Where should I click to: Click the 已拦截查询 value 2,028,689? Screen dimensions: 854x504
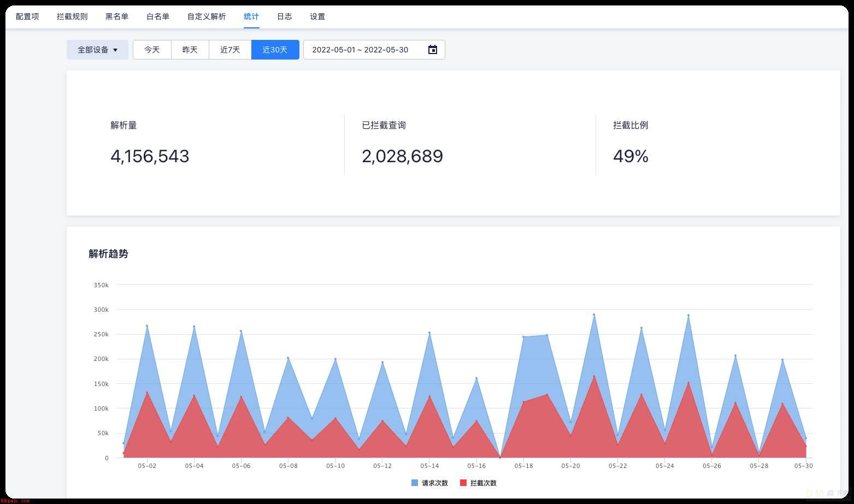coord(402,156)
